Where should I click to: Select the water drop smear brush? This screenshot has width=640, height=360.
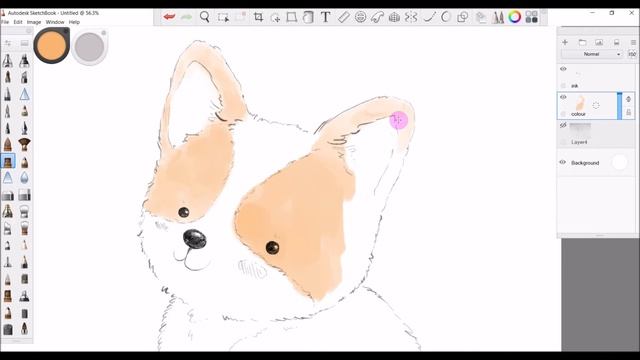[24, 178]
